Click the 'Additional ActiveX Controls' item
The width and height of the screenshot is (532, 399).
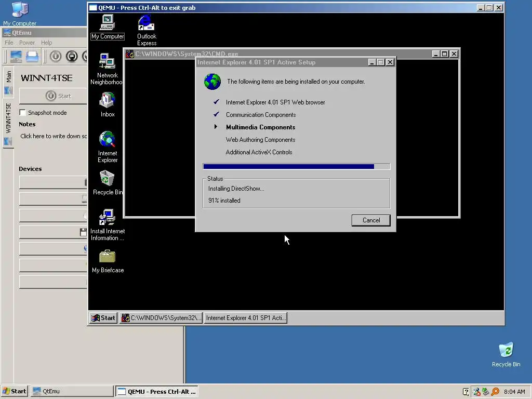point(259,152)
